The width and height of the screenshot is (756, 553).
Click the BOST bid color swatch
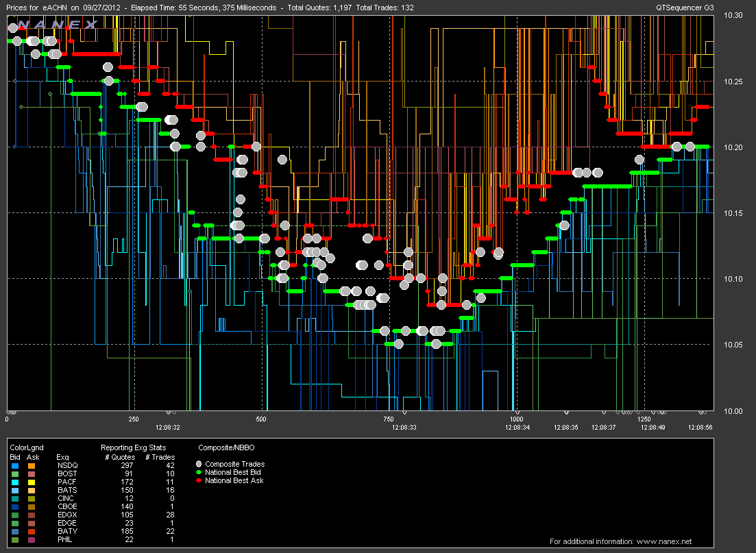[x=16, y=474]
